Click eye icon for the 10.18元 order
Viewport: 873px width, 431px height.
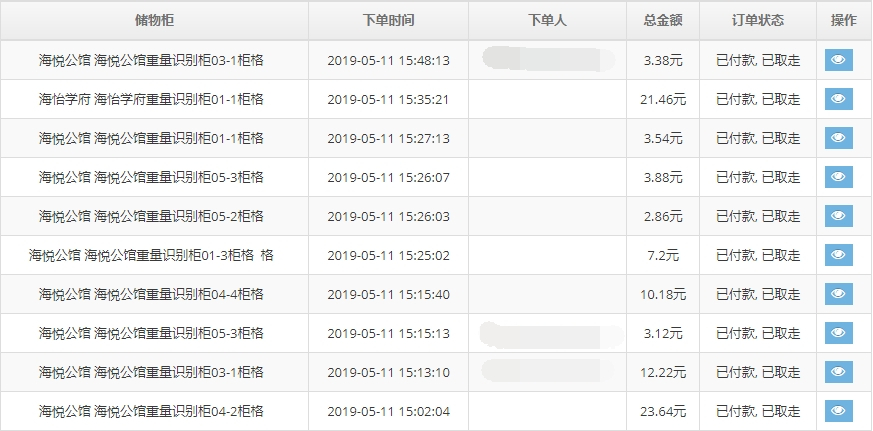[x=838, y=294]
